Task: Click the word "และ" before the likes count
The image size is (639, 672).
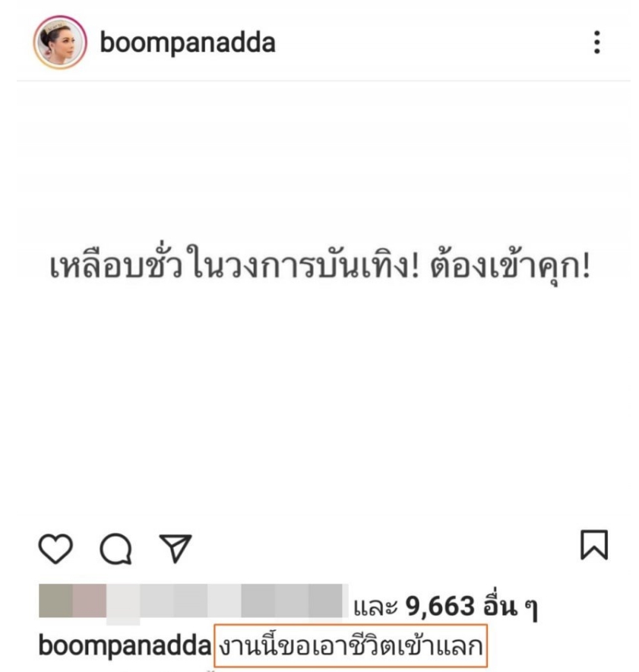Action: 375,607
